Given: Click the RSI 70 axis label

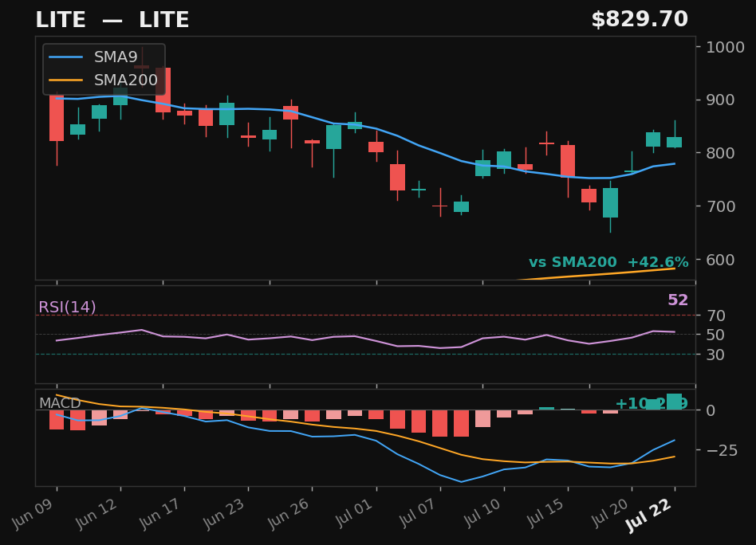Looking at the screenshot, I should 716,316.
